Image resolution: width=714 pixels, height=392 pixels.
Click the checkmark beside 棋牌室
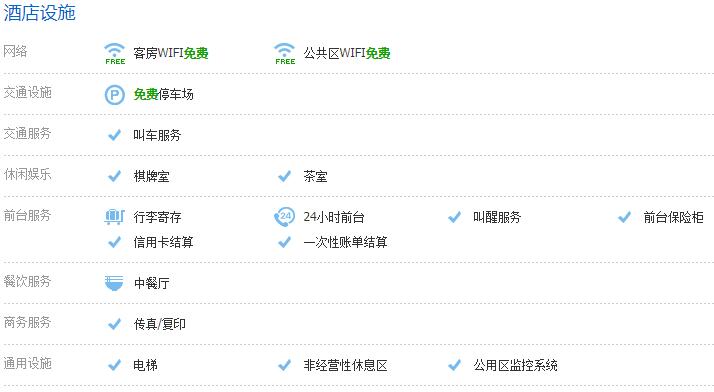click(x=114, y=176)
